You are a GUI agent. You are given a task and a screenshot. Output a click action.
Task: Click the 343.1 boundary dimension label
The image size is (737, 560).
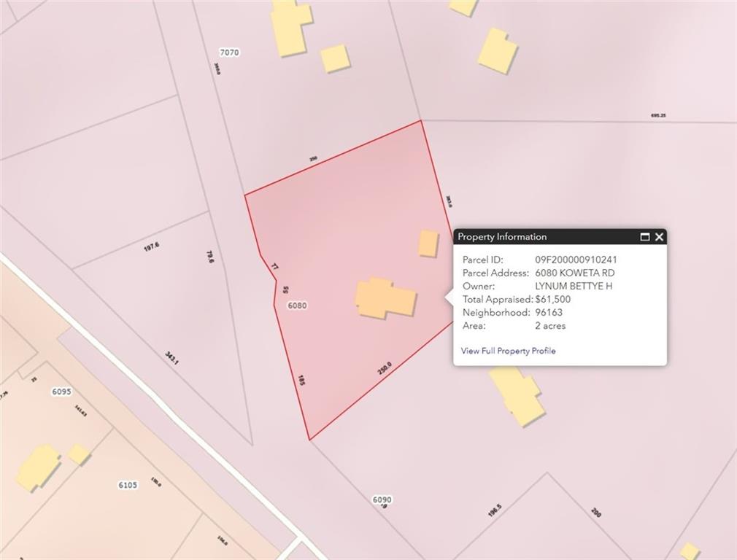(x=172, y=358)
